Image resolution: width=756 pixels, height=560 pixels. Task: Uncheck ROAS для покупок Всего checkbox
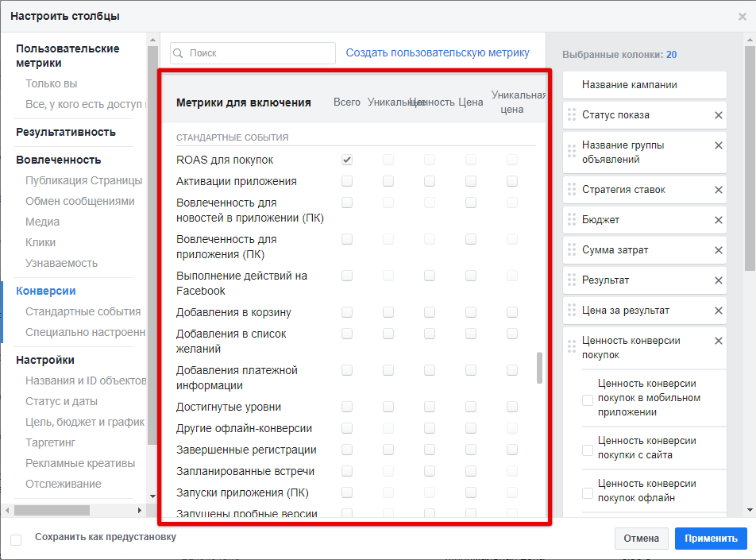(x=347, y=160)
